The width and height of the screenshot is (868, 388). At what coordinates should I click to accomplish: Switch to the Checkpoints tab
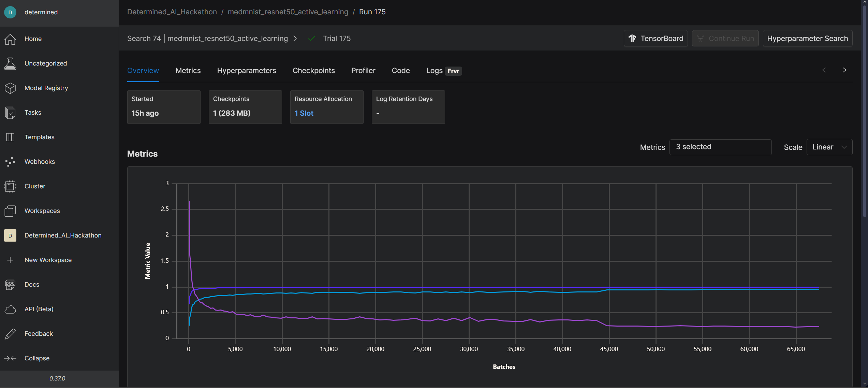(x=313, y=71)
